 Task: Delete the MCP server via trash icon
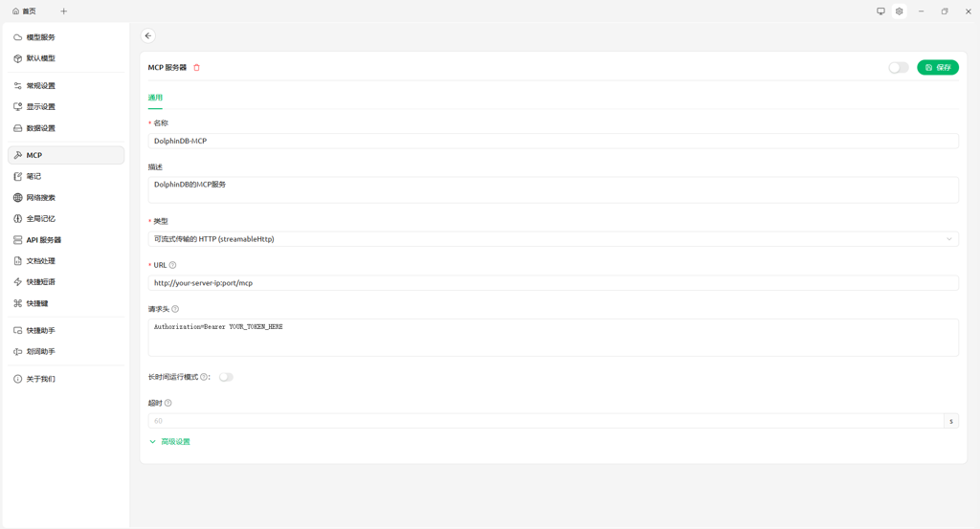point(197,68)
